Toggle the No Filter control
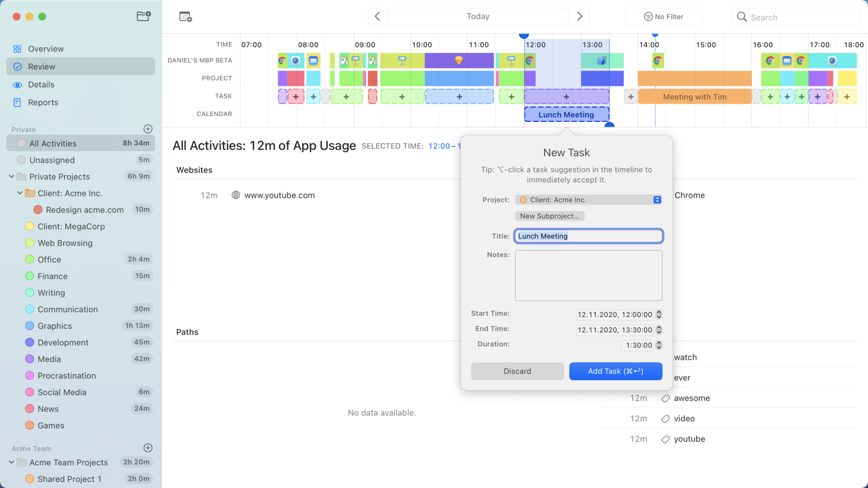Image resolution: width=868 pixels, height=488 pixels. point(663,16)
